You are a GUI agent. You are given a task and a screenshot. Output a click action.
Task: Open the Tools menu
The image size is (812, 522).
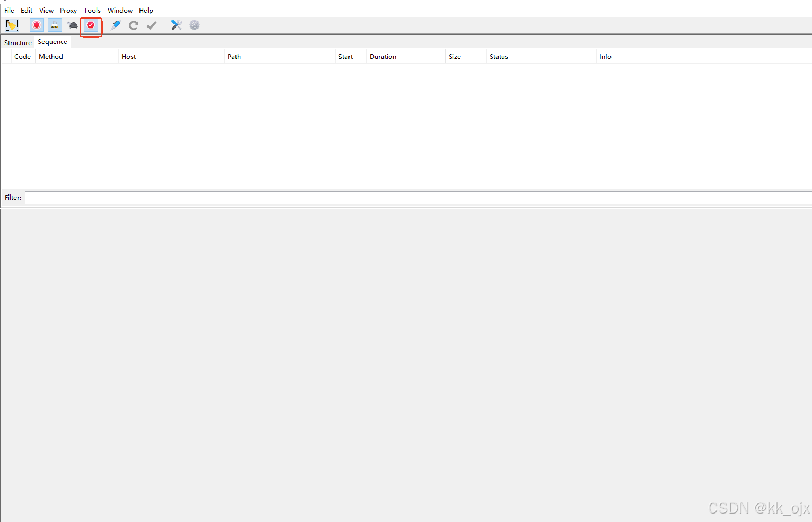click(92, 10)
